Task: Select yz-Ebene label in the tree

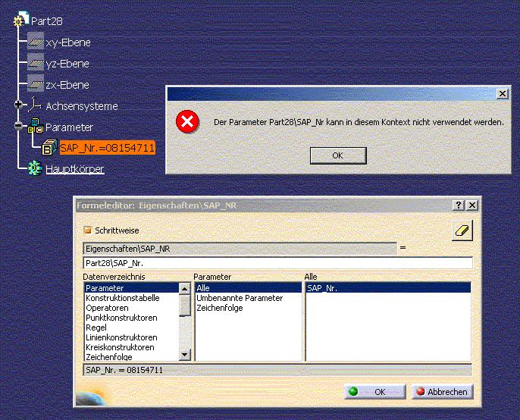Action: click(67, 64)
